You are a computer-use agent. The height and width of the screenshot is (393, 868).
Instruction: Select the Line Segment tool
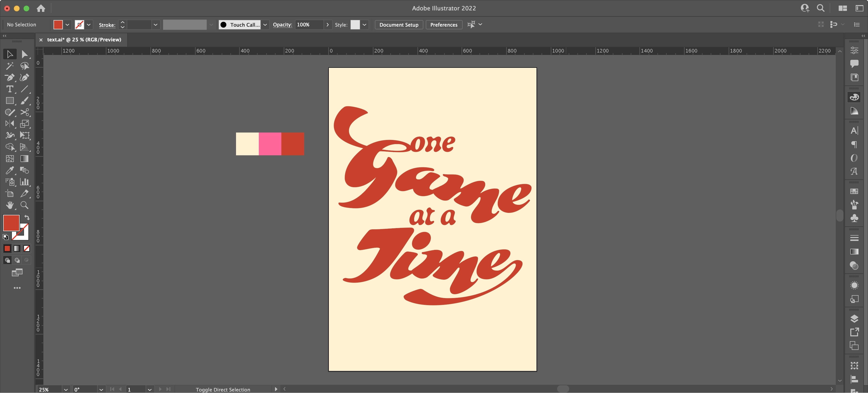click(x=25, y=89)
